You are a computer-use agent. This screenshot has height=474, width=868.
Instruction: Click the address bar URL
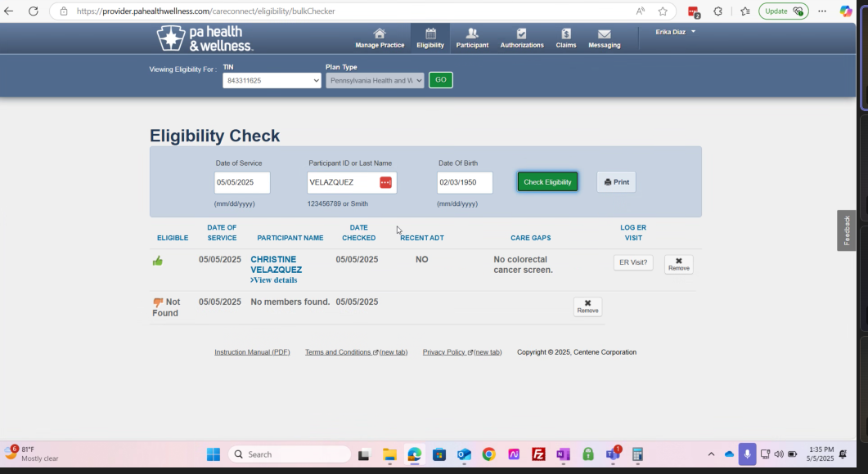click(206, 11)
